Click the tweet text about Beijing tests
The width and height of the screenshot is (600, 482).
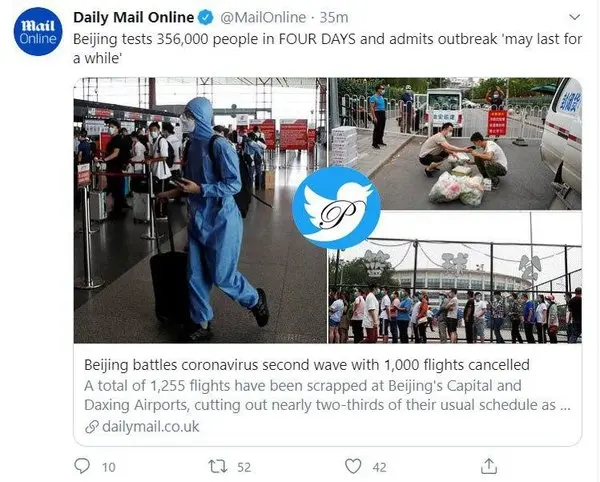pos(328,49)
